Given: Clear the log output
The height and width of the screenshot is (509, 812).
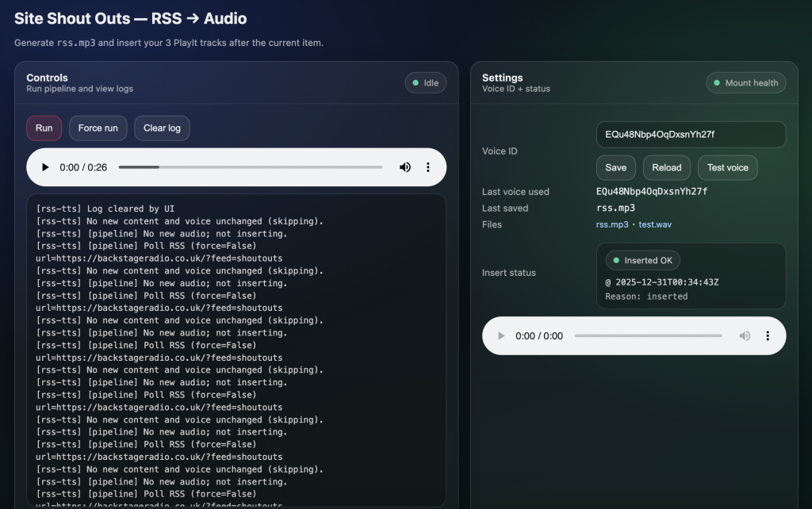Looking at the screenshot, I should 162,128.
